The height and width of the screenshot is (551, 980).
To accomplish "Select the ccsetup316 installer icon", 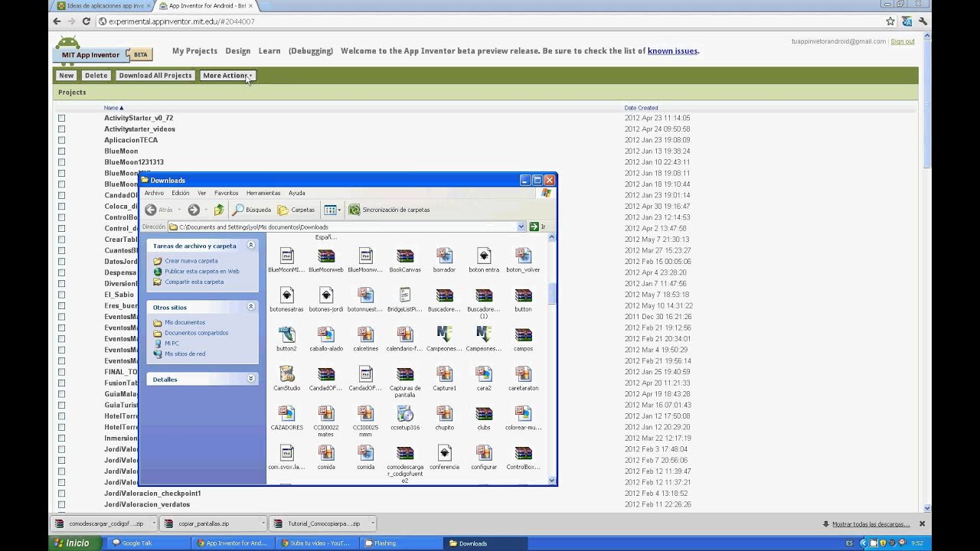I will point(405,414).
